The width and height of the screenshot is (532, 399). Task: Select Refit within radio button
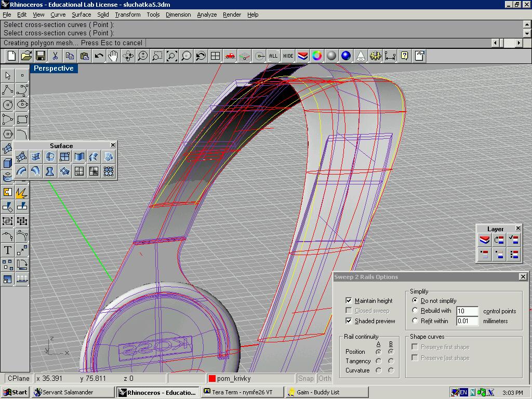[x=415, y=321]
